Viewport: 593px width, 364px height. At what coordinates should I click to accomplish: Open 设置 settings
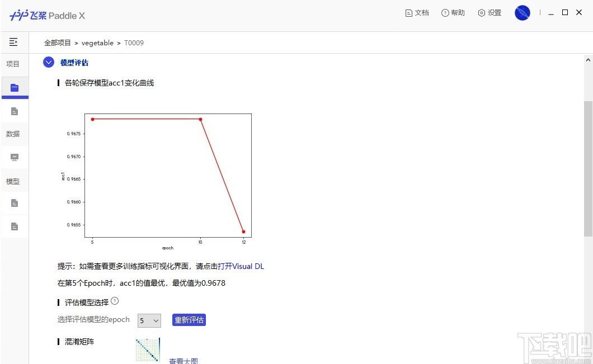click(x=490, y=13)
